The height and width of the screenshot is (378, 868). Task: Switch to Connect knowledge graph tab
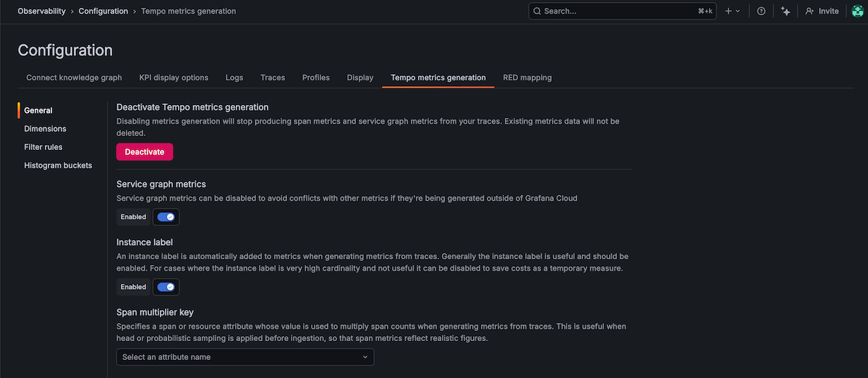pyautogui.click(x=74, y=77)
